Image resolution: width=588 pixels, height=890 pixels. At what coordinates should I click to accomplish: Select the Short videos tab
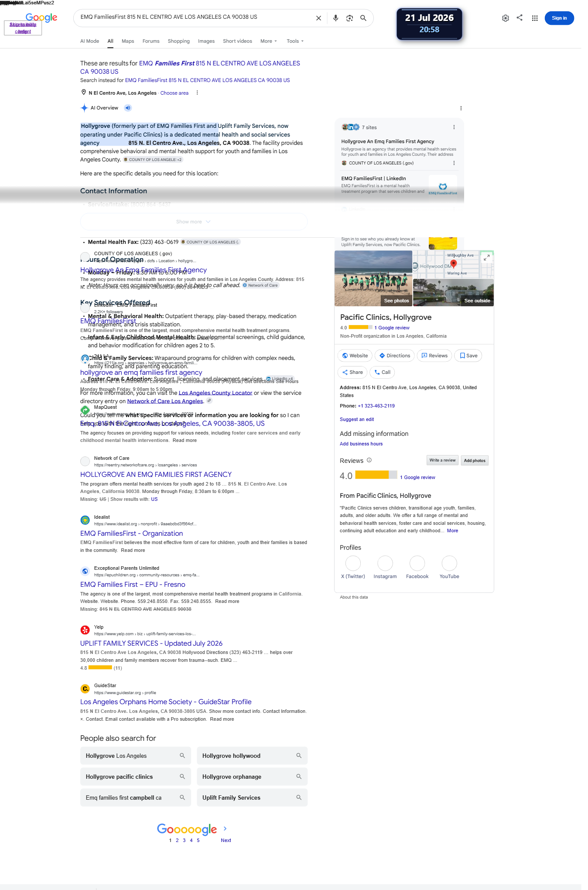pyautogui.click(x=237, y=41)
